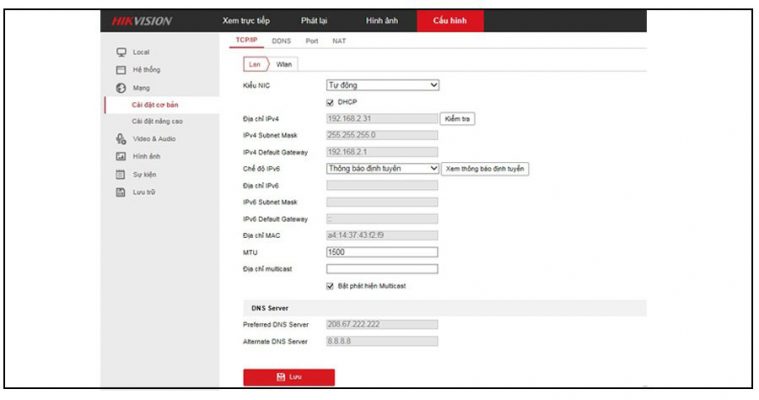Click the Sự kiện event icon
Screen dimensions: 759x400
click(120, 174)
